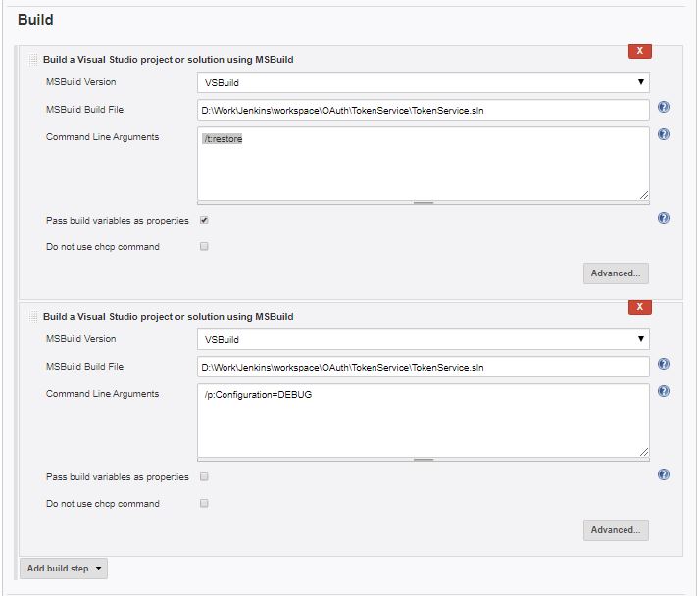Enable Do not use chcp in second step
Viewport: 700px width, 596px height.
click(204, 503)
